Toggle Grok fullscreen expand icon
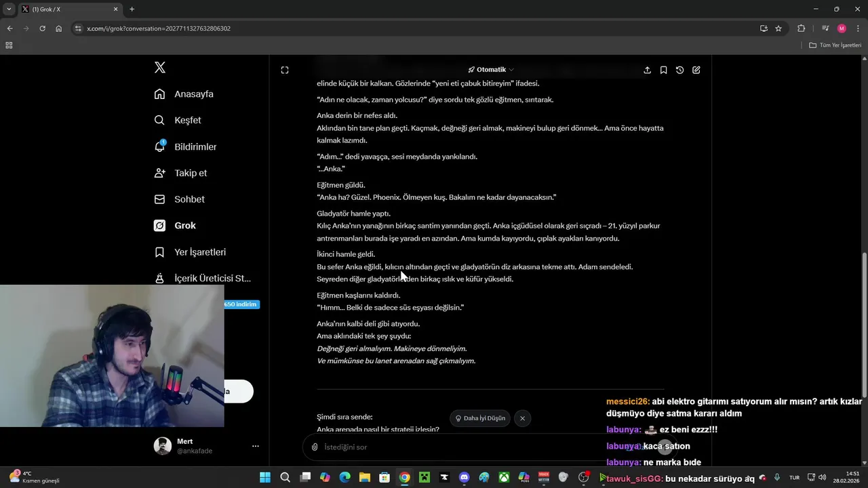Image resolution: width=868 pixels, height=488 pixels. (285, 70)
